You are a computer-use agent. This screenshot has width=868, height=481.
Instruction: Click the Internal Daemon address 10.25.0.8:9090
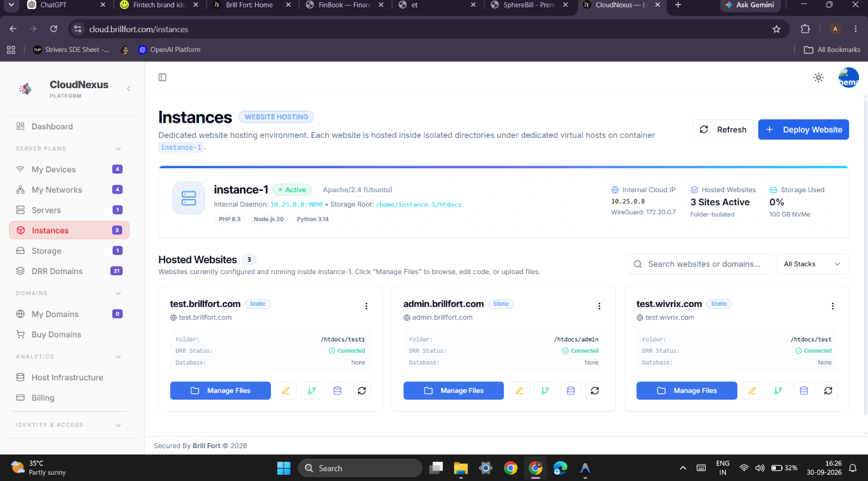[296, 205]
